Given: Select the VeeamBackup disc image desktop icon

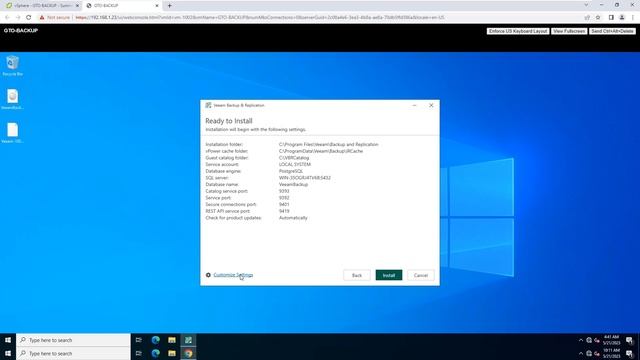Looking at the screenshot, I should coord(13,99).
